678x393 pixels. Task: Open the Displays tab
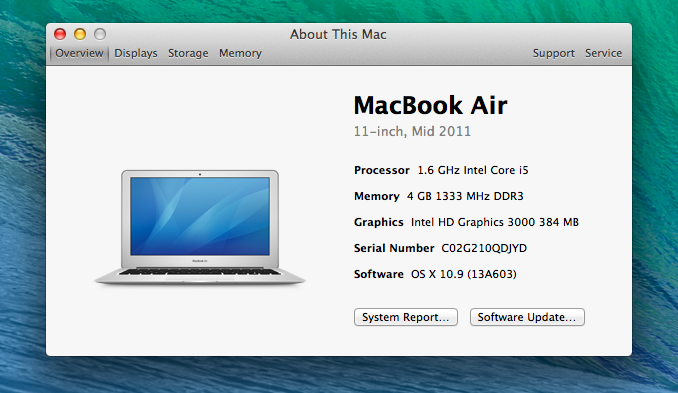point(136,53)
